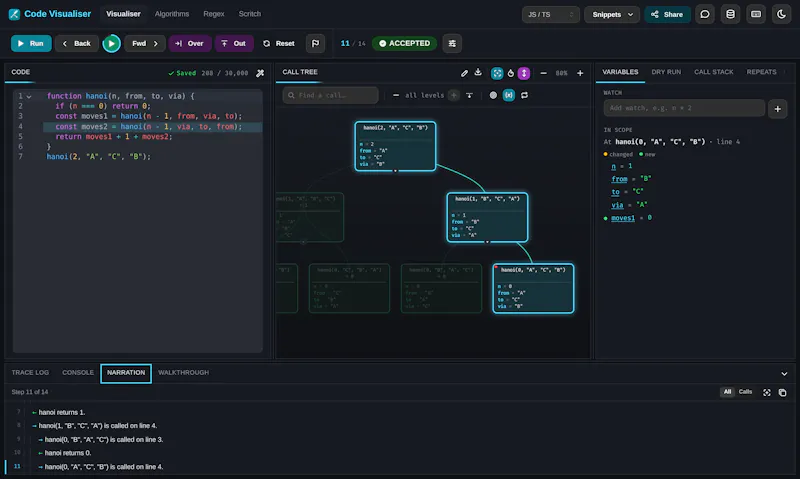
Task: Toggle the variables (x) display in nodes
Action: click(x=509, y=95)
